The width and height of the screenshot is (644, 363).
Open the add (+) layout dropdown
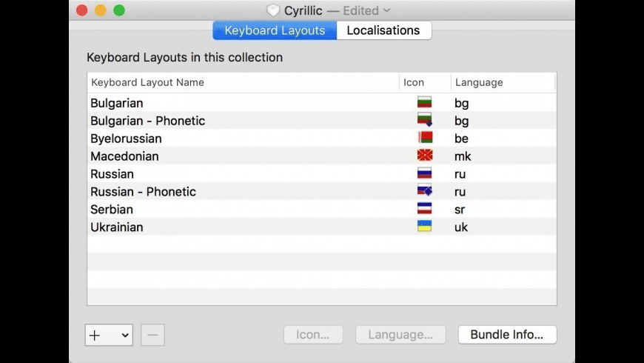click(109, 335)
